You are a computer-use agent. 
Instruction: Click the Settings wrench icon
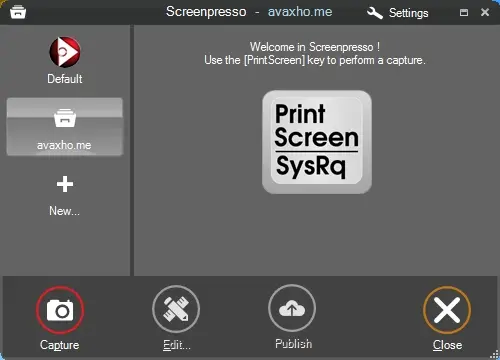pos(375,13)
